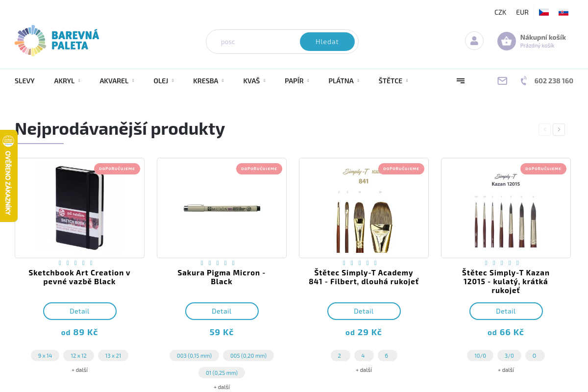Viewport: 588px width, 392px height.
Task: Click the Hledat search button
Action: [x=327, y=42]
